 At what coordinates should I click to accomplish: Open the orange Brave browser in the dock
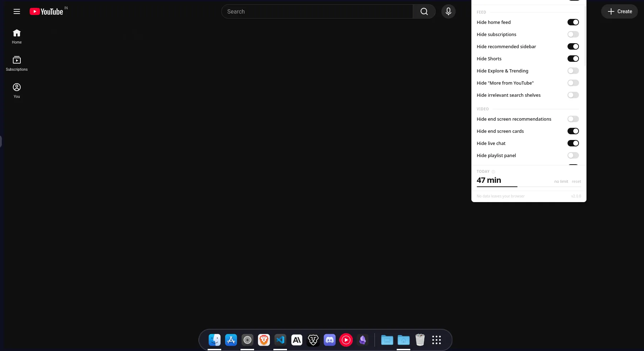[264, 340]
